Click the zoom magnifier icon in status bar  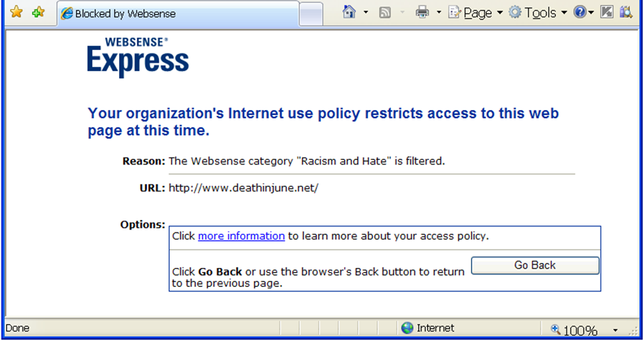(555, 328)
